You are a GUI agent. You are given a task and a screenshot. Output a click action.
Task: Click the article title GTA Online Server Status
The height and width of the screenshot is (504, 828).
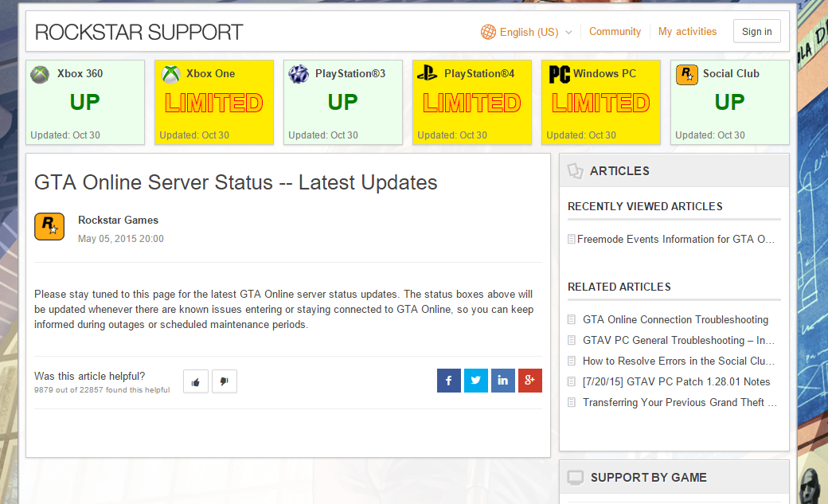tap(236, 183)
